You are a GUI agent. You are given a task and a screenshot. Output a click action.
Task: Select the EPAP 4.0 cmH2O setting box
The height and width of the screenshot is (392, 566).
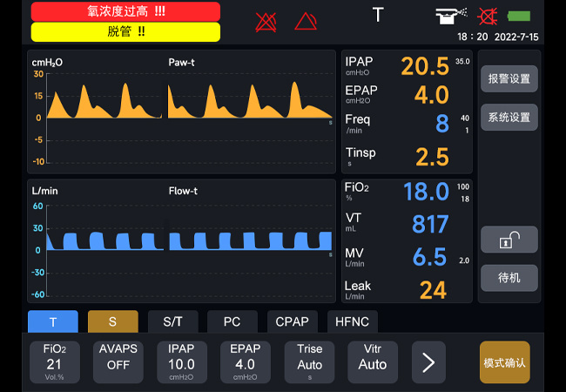pos(246,362)
